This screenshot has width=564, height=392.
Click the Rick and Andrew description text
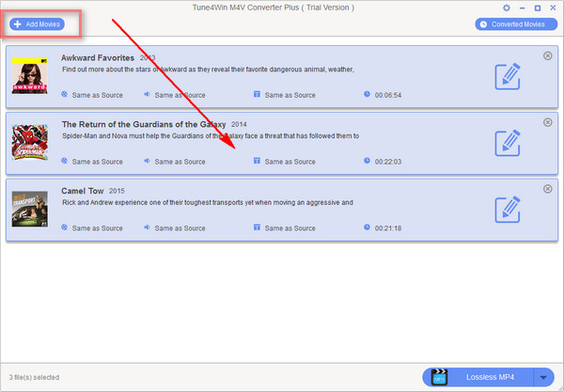pos(208,202)
